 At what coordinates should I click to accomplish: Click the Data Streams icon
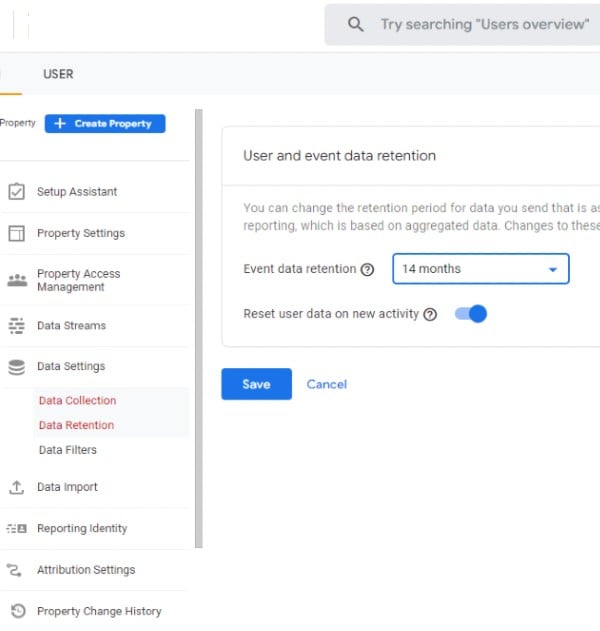[x=17, y=326]
